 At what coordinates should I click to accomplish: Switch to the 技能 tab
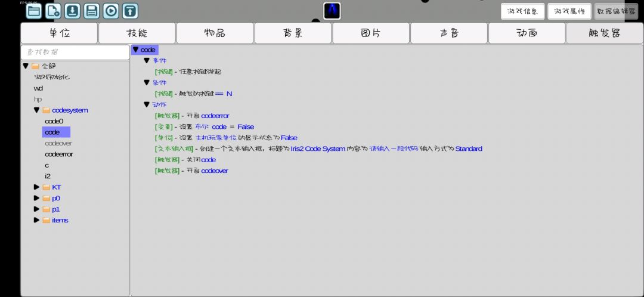(137, 33)
